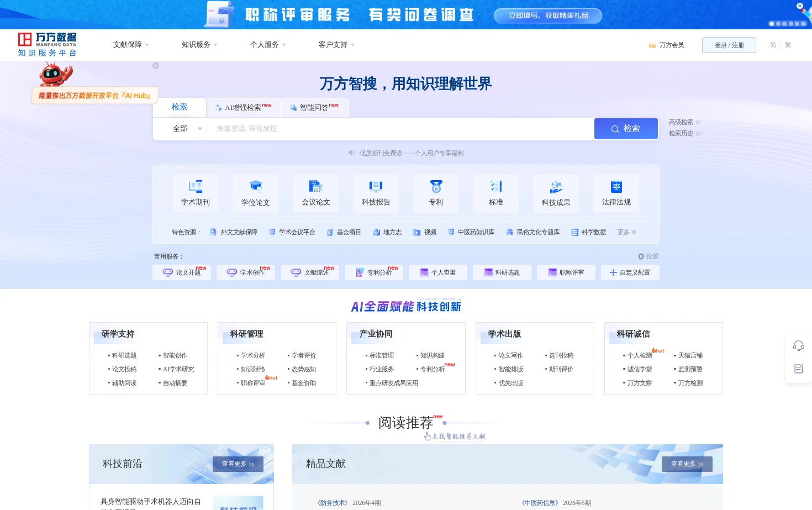Open 专利分析 service shortcut
Screen dimensions: 812x510
tap(374, 272)
